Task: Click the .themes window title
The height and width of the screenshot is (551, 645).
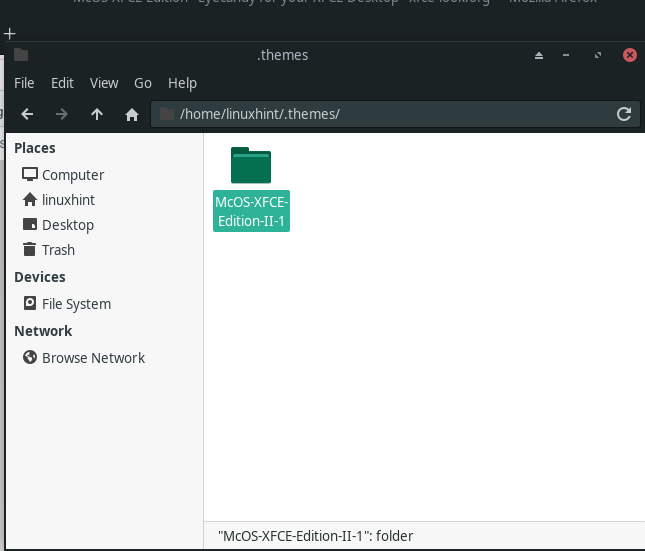Action: [x=282, y=55]
